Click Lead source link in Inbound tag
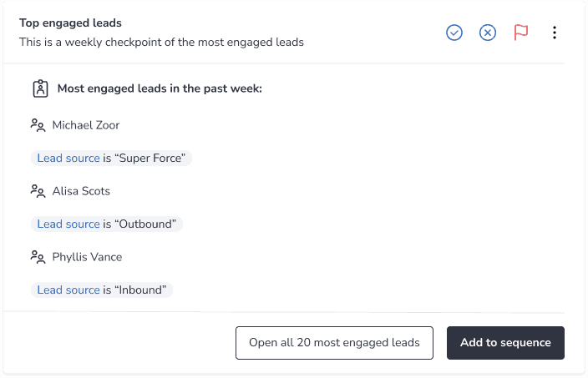Viewport: 588px width, 378px height. point(68,290)
